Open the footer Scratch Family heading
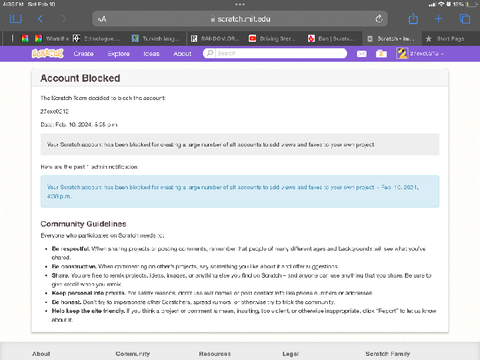480x360 pixels. click(x=388, y=354)
